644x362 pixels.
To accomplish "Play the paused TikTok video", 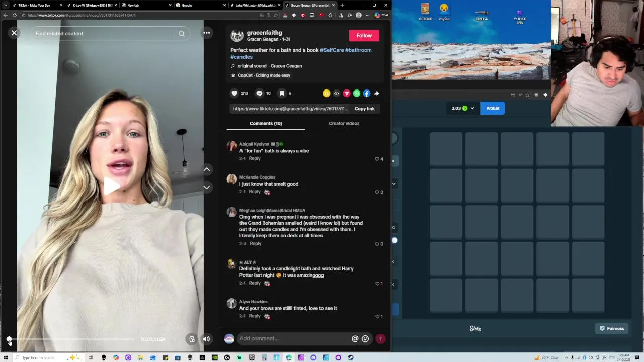I will click(111, 186).
